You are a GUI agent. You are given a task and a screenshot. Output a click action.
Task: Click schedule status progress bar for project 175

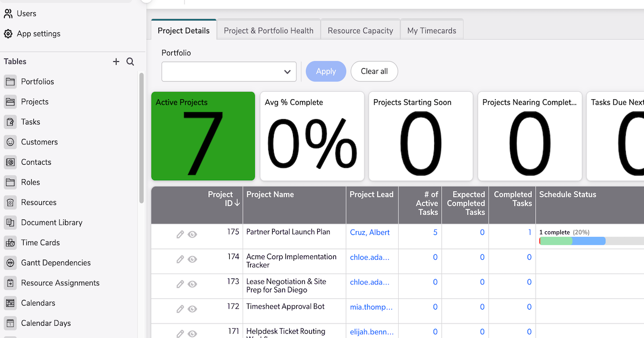coord(591,241)
